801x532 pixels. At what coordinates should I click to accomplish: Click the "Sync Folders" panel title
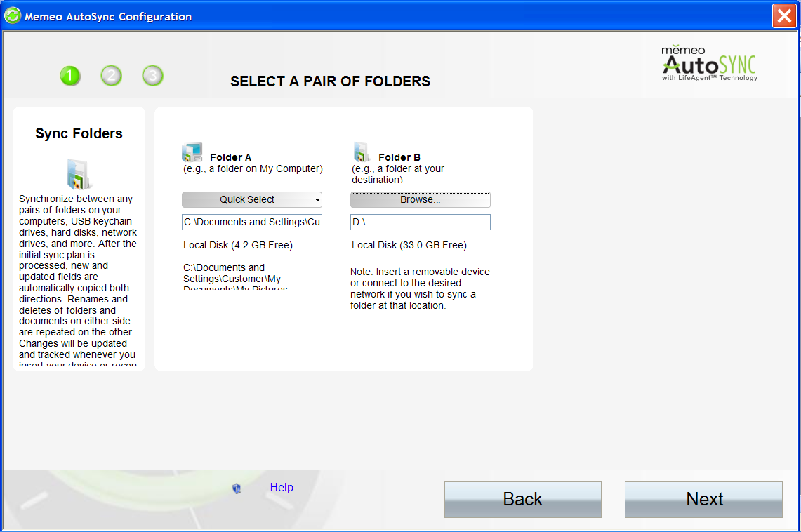(x=79, y=133)
